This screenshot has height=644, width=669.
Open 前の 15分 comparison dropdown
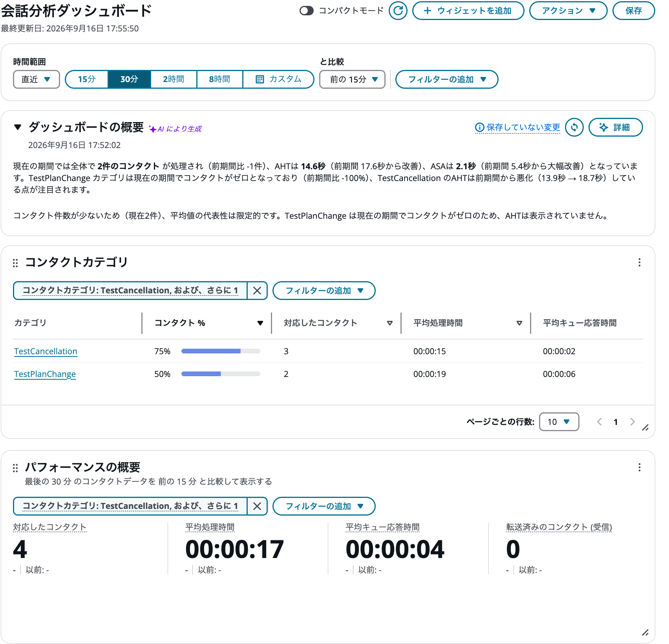[352, 79]
